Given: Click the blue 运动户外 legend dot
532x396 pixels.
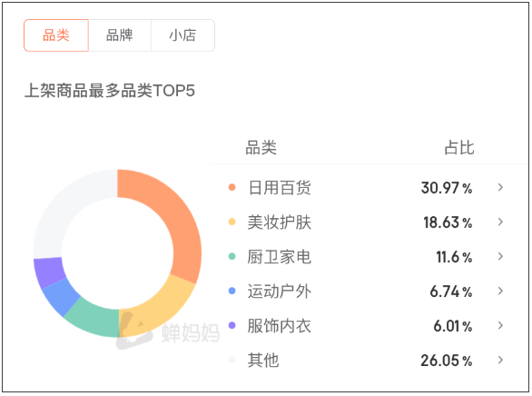Looking at the screenshot, I should pyautogui.click(x=232, y=291).
